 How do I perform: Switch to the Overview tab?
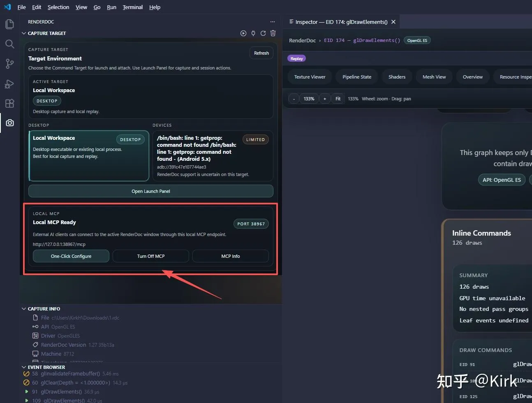(473, 77)
